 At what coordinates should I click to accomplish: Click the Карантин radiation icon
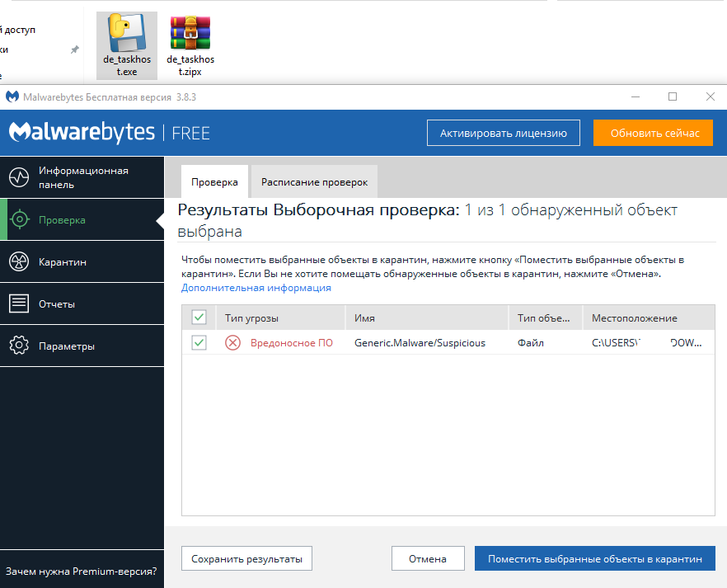coord(19,261)
